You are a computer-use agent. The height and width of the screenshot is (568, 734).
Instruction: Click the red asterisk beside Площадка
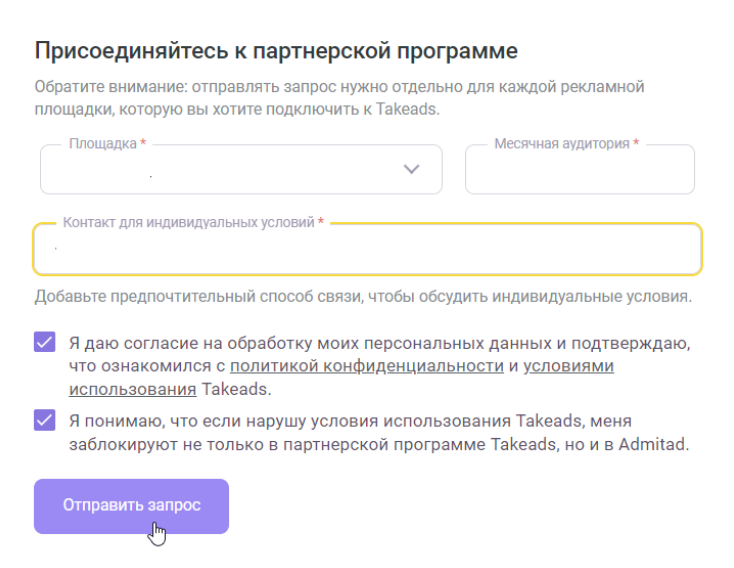click(143, 144)
